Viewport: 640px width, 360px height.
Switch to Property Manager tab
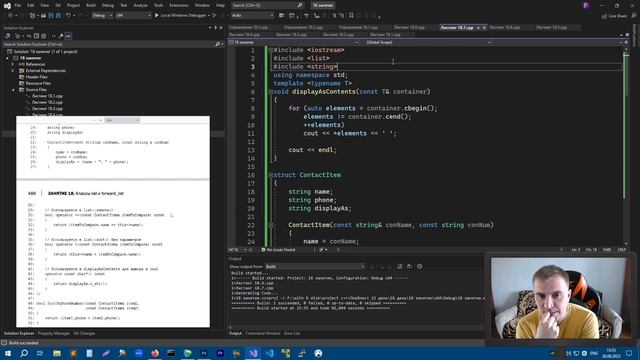(x=54, y=333)
